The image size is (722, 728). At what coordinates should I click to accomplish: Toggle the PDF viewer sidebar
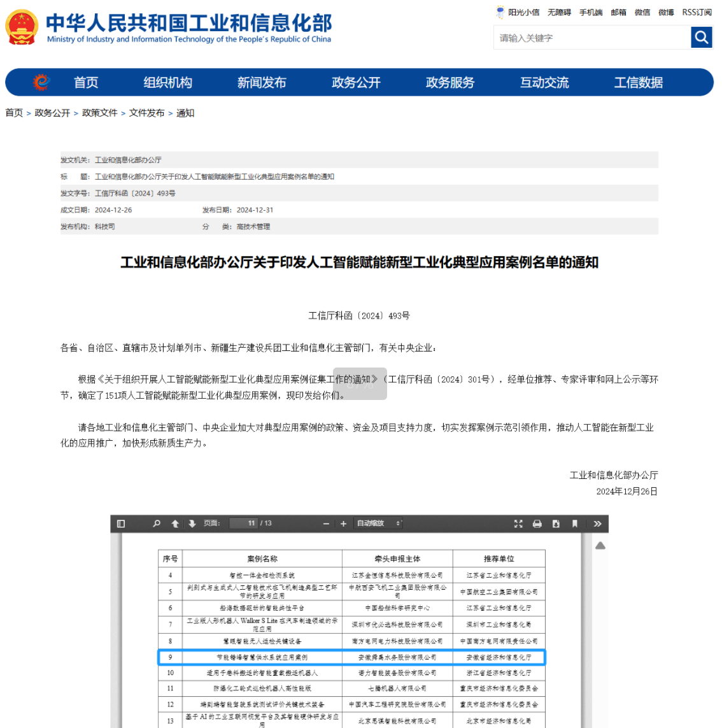[121, 524]
